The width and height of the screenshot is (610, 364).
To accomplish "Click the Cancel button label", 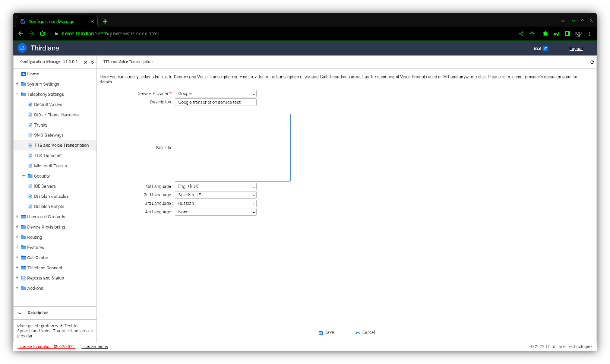I will pyautogui.click(x=368, y=332).
